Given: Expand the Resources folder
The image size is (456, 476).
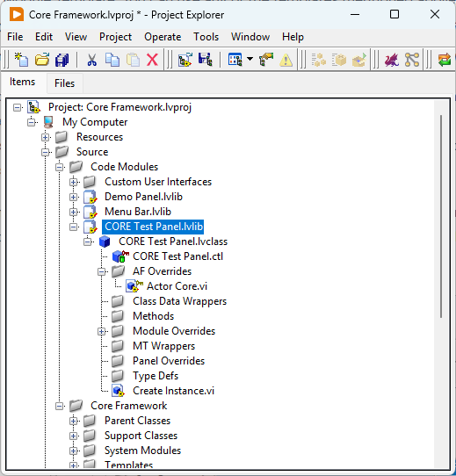Looking at the screenshot, I should coord(46,137).
